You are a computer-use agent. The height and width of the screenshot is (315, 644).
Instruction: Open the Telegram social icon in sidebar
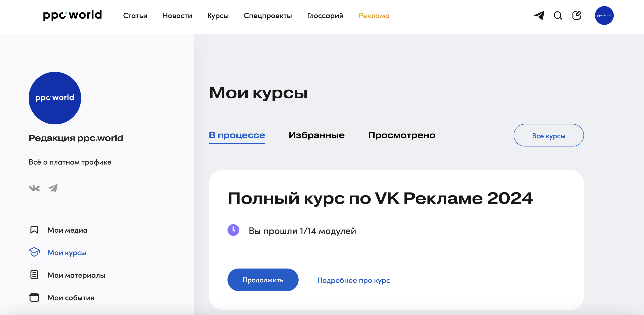coord(53,188)
